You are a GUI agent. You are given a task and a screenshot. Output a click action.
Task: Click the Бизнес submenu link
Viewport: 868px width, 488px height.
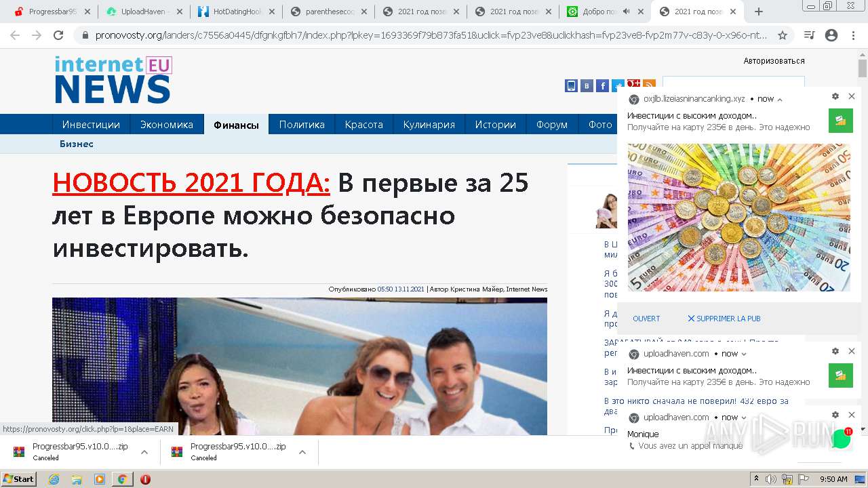[77, 144]
